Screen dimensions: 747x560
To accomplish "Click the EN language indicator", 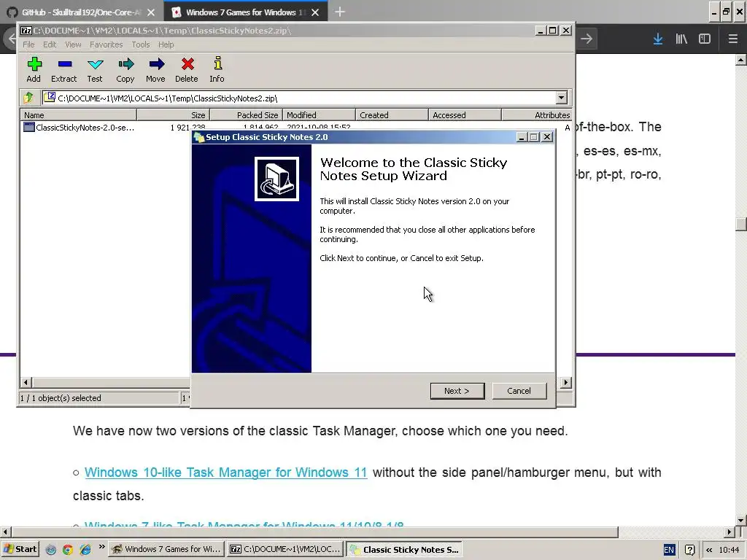I will tap(669, 550).
